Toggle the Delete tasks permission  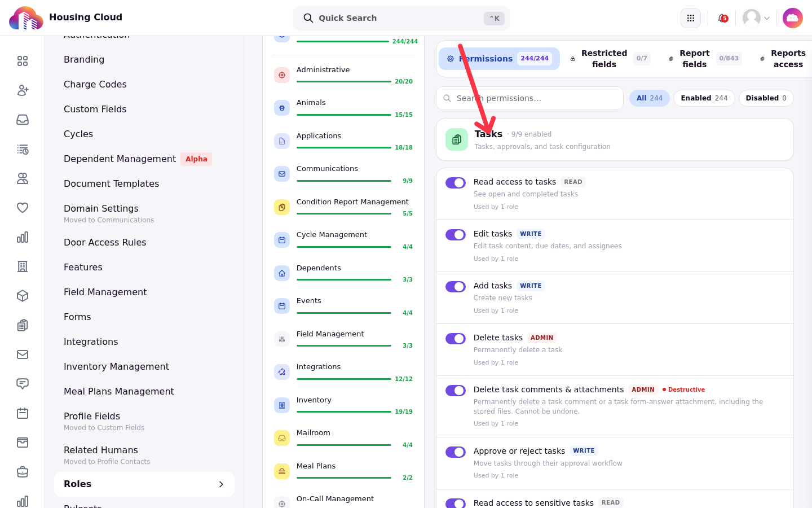tap(456, 339)
